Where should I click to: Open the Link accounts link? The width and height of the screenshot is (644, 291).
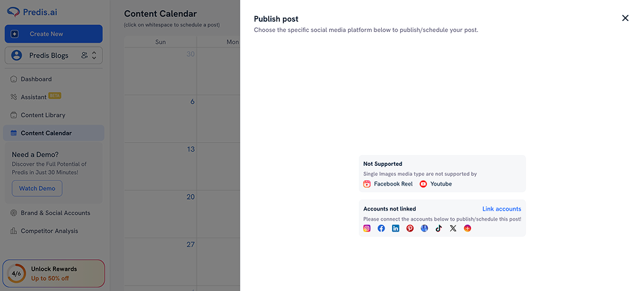pos(501,208)
